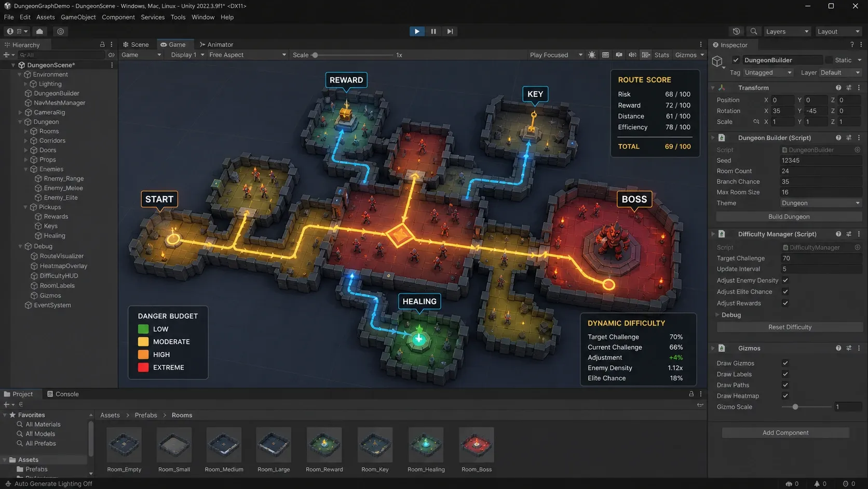Toggle the Mute Audio icon in Game view
Image resolution: width=868 pixels, height=489 pixels.
point(619,55)
